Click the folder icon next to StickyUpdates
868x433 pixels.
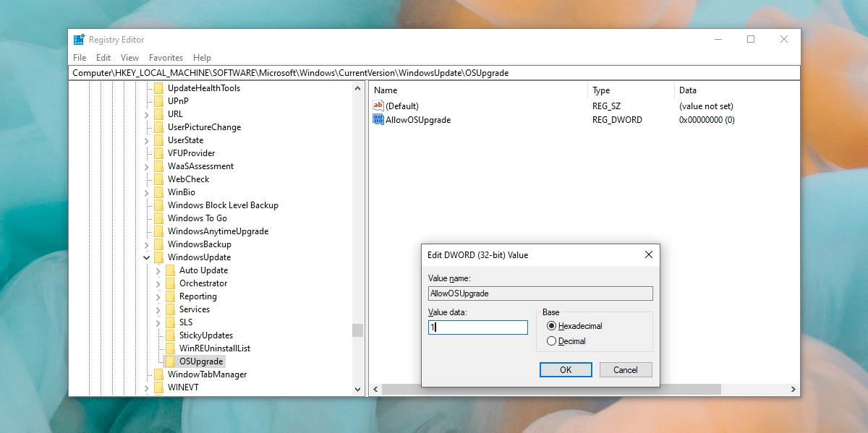(x=169, y=335)
